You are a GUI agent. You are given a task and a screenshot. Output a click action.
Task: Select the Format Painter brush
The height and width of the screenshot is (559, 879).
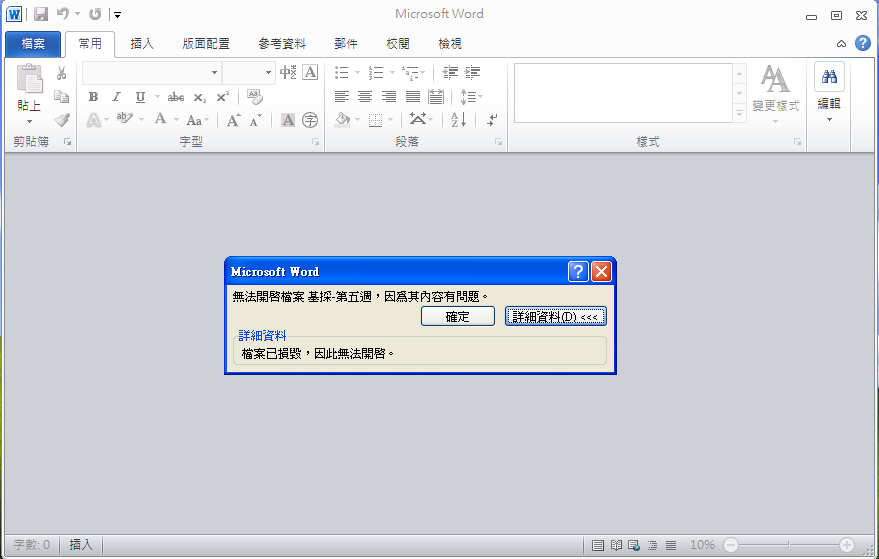(x=62, y=119)
